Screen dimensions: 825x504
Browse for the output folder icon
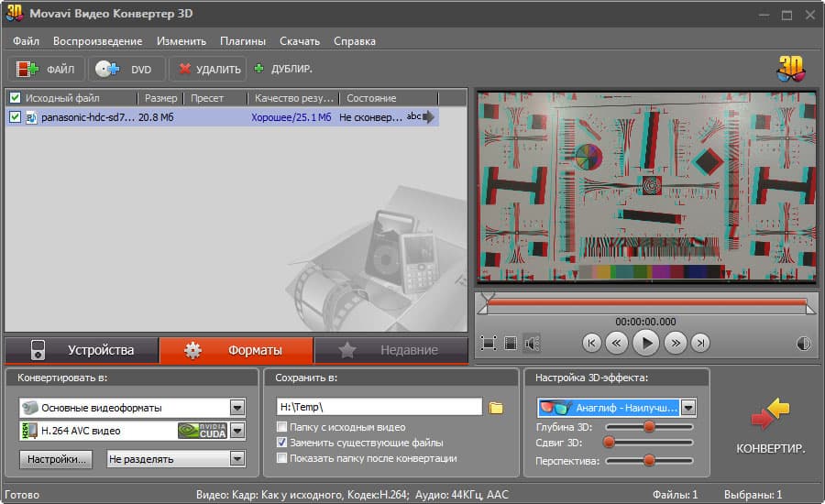coord(496,408)
